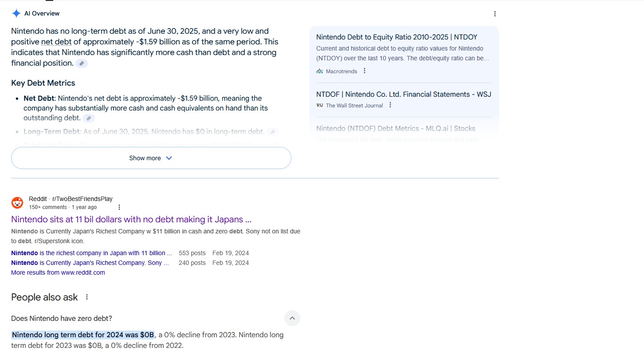The height and width of the screenshot is (355, 644).
Task: Open the more options dots beside Macrotrends
Action: [x=365, y=71]
